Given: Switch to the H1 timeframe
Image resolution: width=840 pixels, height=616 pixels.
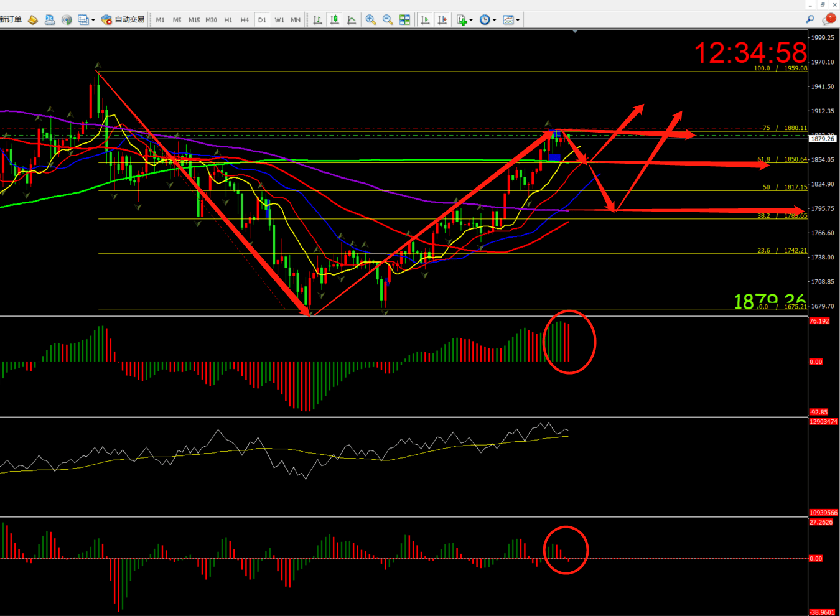Looking at the screenshot, I should coord(228,20).
